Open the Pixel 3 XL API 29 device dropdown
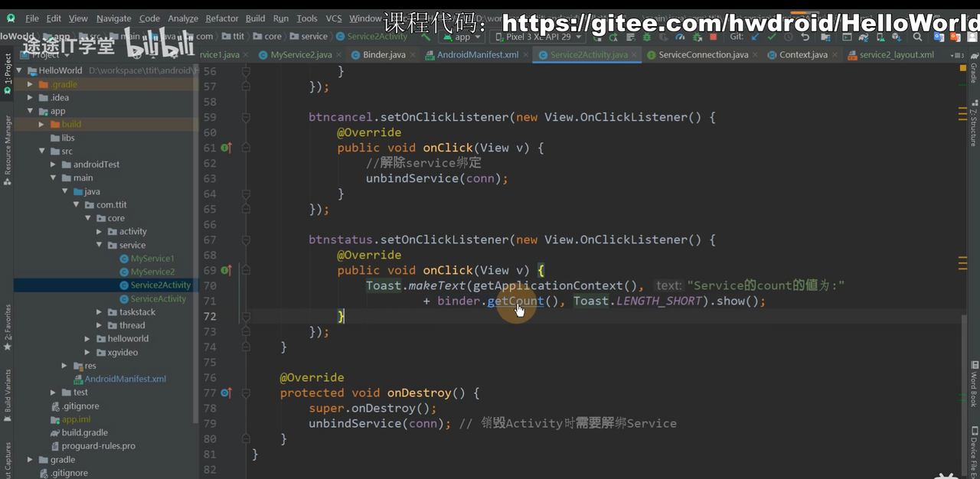This screenshot has height=479, width=980. tap(537, 36)
